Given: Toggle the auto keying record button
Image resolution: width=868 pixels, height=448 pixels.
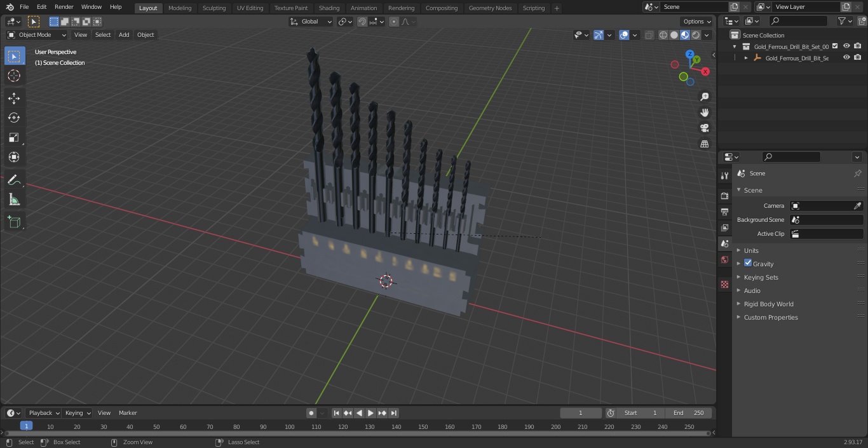Looking at the screenshot, I should (x=311, y=413).
